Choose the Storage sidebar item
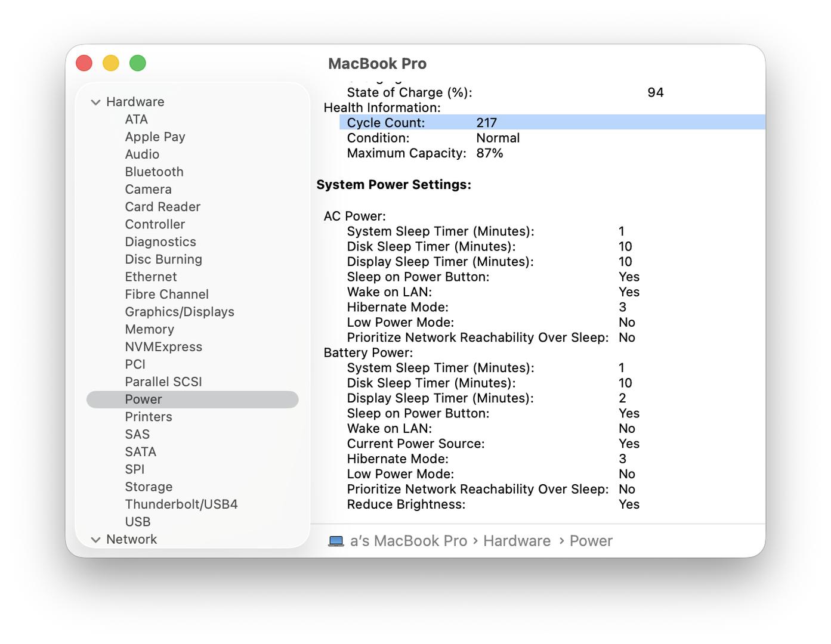Image resolution: width=831 pixels, height=644 pixels. 149,487
